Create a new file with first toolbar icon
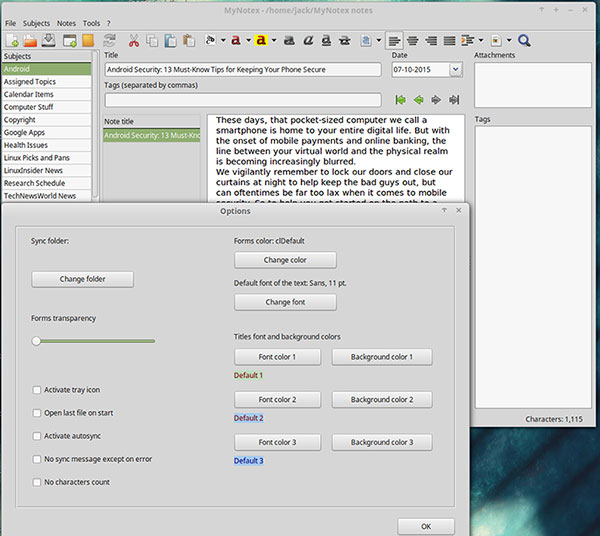The height and width of the screenshot is (536, 600). [x=13, y=40]
